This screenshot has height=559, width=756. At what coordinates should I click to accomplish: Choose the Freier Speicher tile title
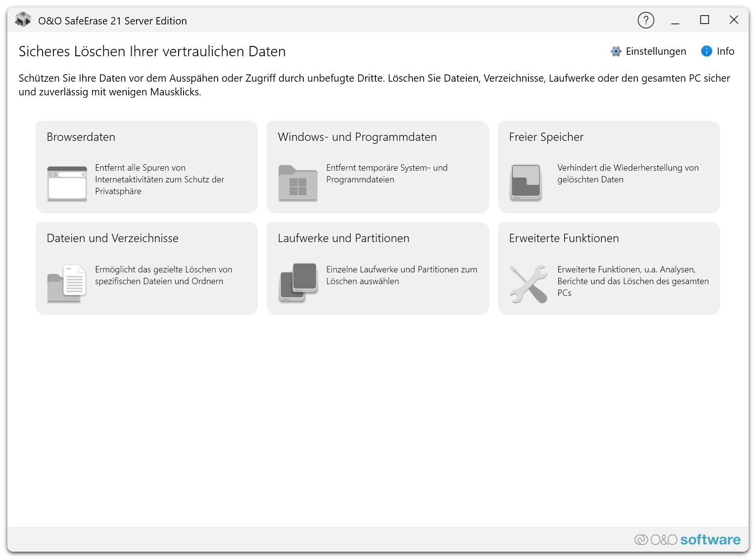(x=546, y=137)
